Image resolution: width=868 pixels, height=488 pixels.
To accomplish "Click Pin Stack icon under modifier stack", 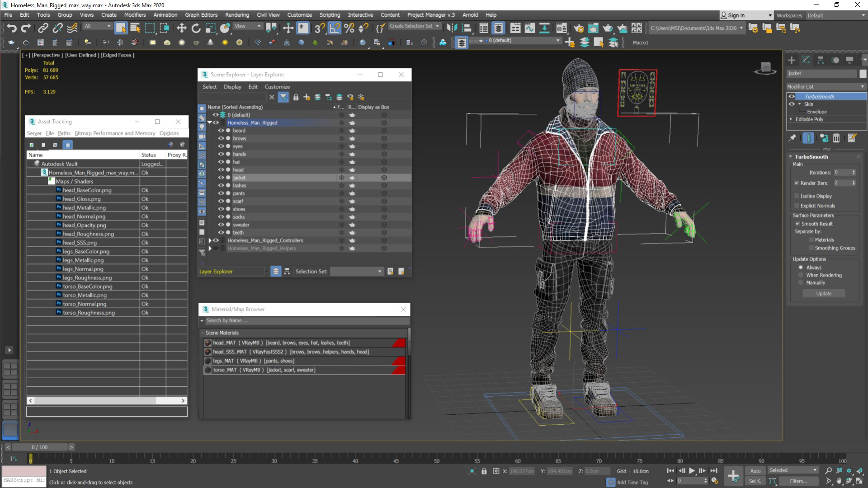I will 793,138.
